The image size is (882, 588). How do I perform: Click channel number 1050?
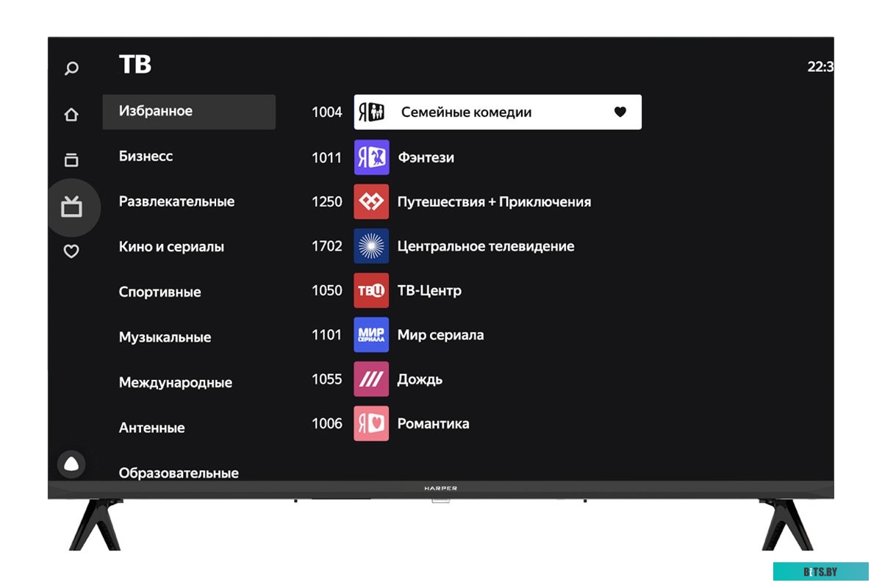(327, 290)
